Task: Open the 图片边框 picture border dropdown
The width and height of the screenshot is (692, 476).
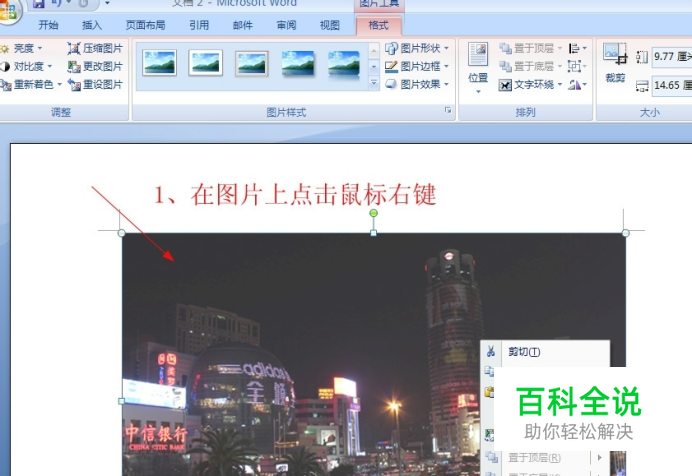Action: coord(417,67)
